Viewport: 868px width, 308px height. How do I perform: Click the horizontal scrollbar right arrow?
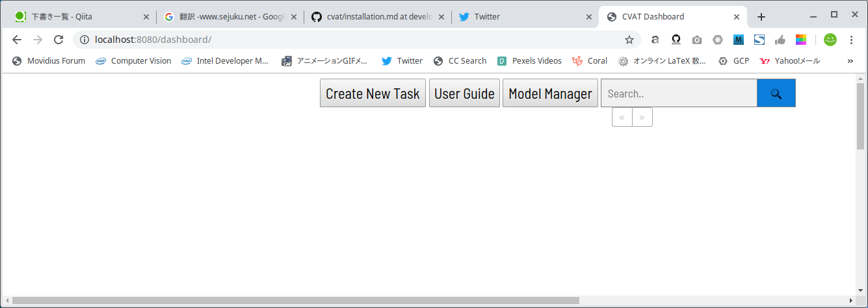point(850,301)
